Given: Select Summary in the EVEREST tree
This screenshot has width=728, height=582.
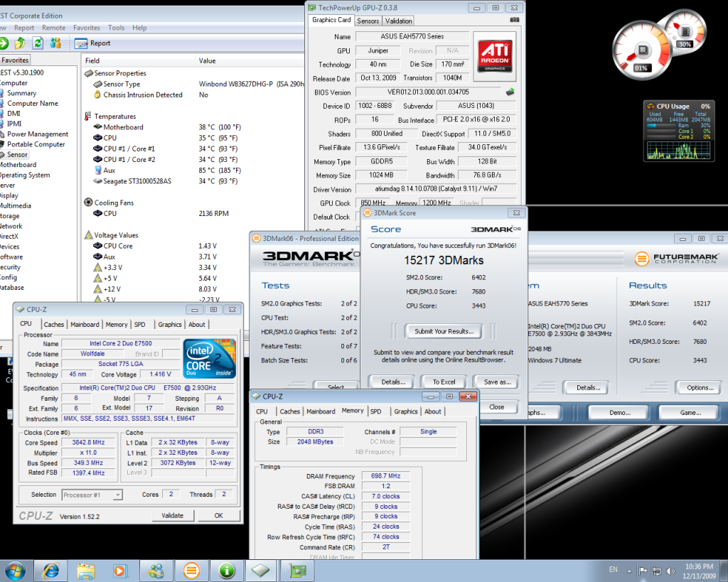Looking at the screenshot, I should (x=21, y=93).
